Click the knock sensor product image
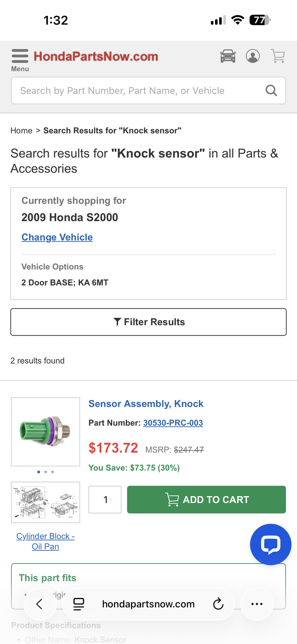 46,432
